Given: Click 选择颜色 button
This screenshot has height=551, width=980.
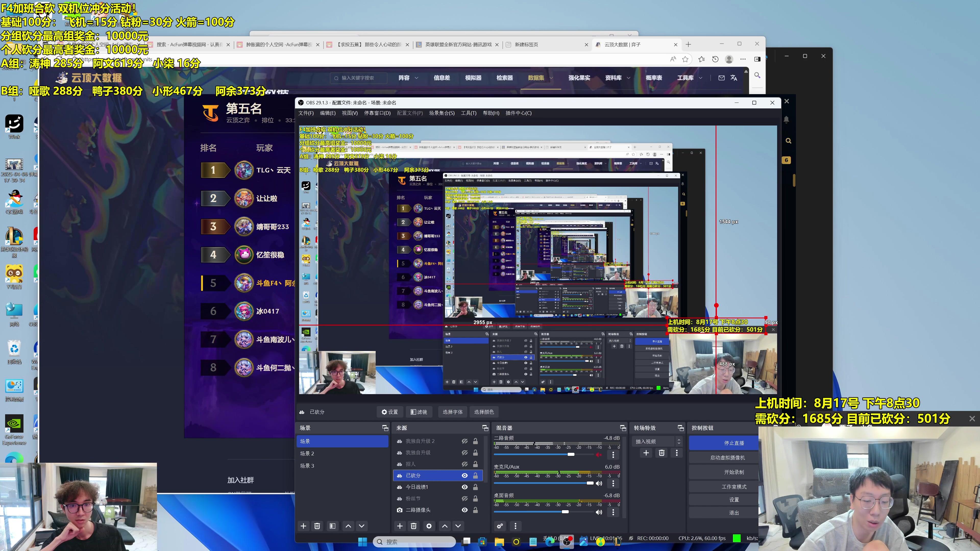Looking at the screenshot, I should 484,412.
